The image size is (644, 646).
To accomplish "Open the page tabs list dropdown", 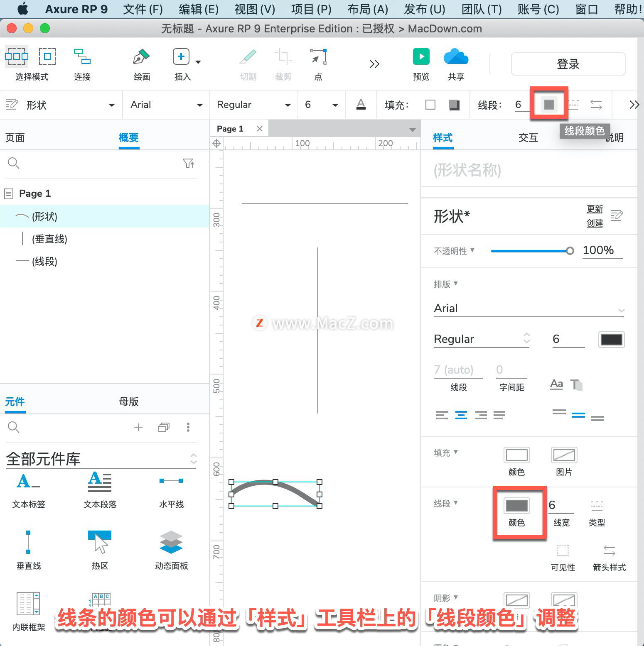I will [412, 130].
